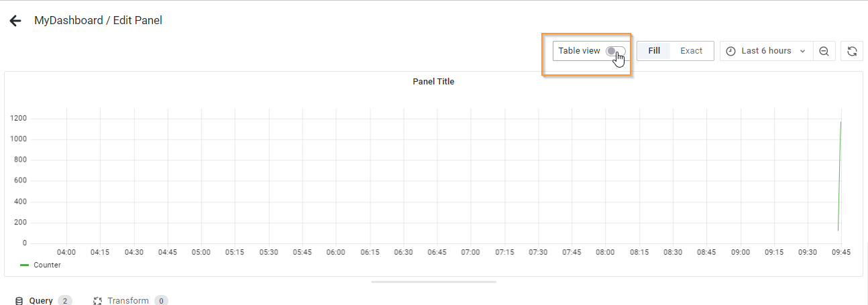Click the zoom out magnifier icon
Screen dimensions: 868x305
pos(824,51)
